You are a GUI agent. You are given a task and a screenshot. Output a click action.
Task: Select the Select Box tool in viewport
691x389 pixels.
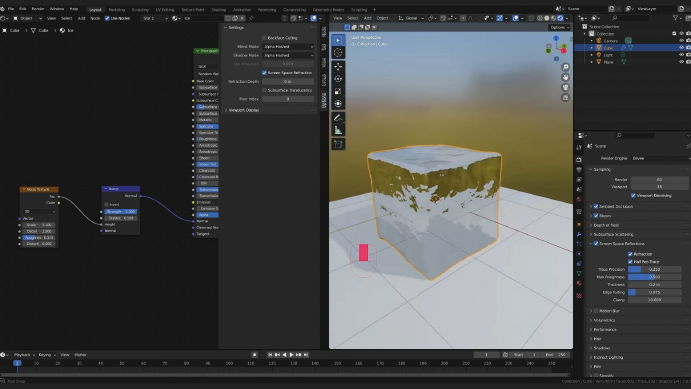point(338,40)
